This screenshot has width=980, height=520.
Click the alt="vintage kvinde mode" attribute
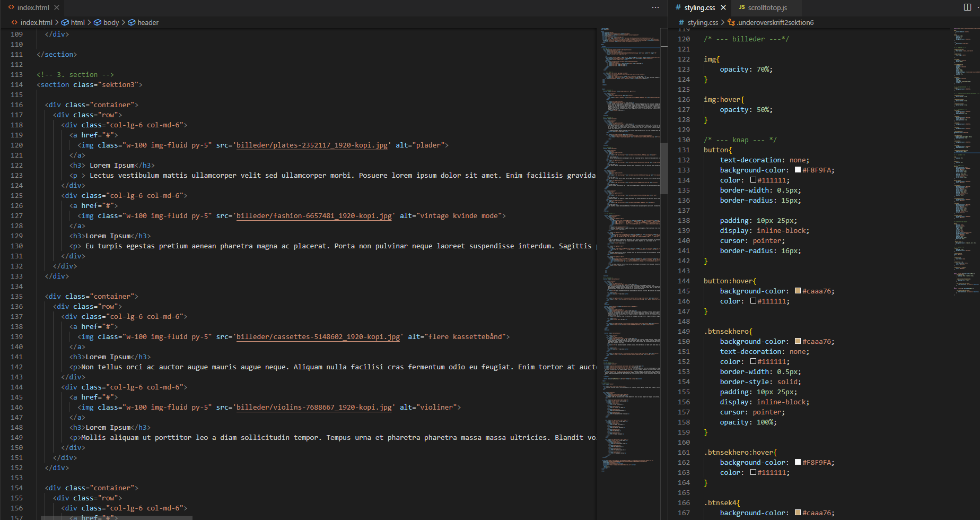[451, 216]
